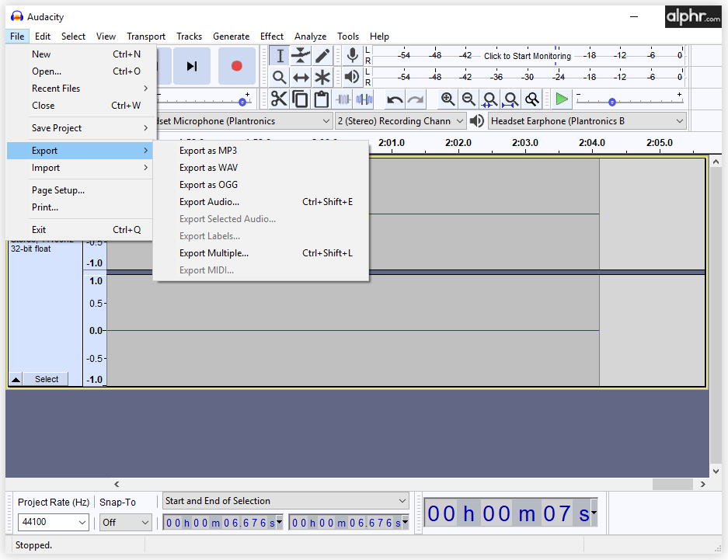Click the Select button on track panel

pos(47,379)
